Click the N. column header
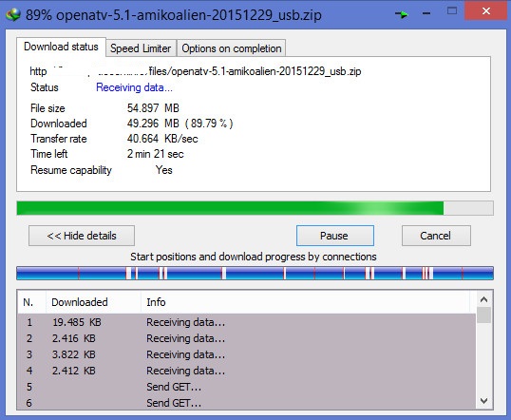Screen dimensions: 511x420 31,302
